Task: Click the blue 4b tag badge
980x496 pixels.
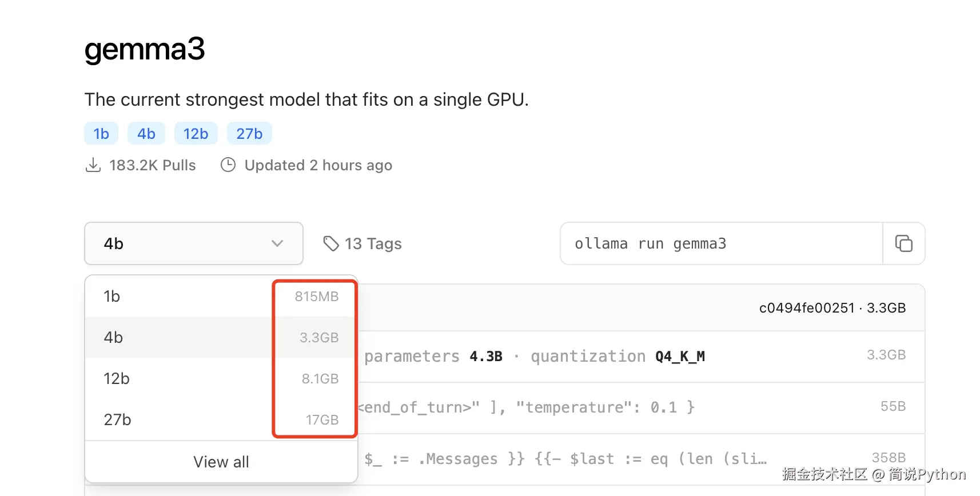Action: 146,134
